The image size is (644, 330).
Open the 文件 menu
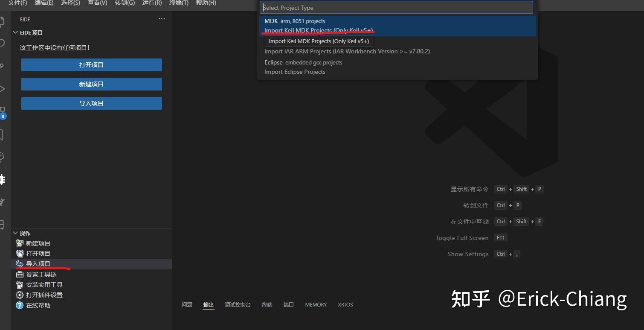(x=17, y=3)
